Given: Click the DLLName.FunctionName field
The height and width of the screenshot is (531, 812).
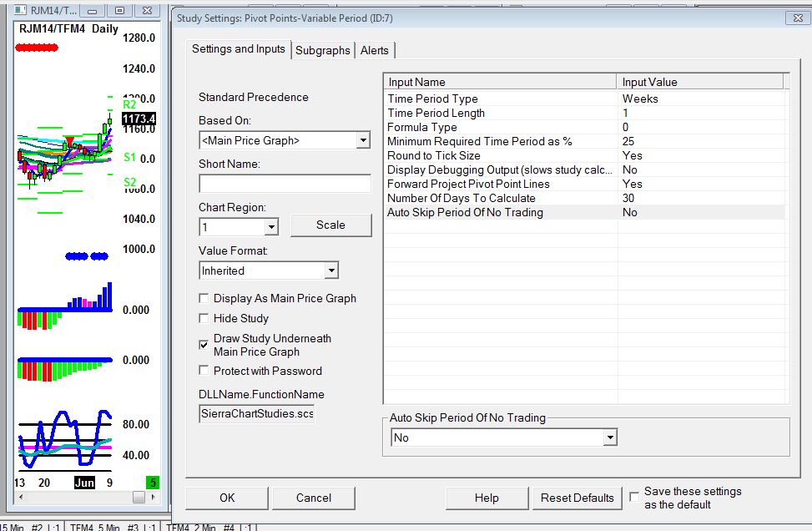Looking at the screenshot, I should coord(257,413).
